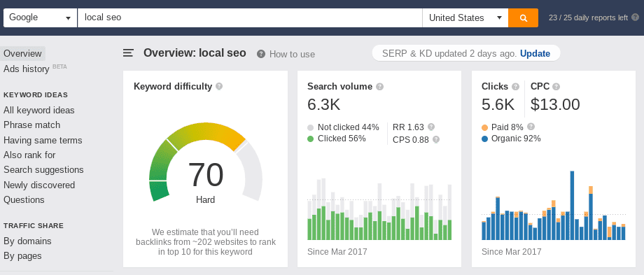644x275 pixels.
Task: Open Ads history in the sidebar
Action: (27, 69)
